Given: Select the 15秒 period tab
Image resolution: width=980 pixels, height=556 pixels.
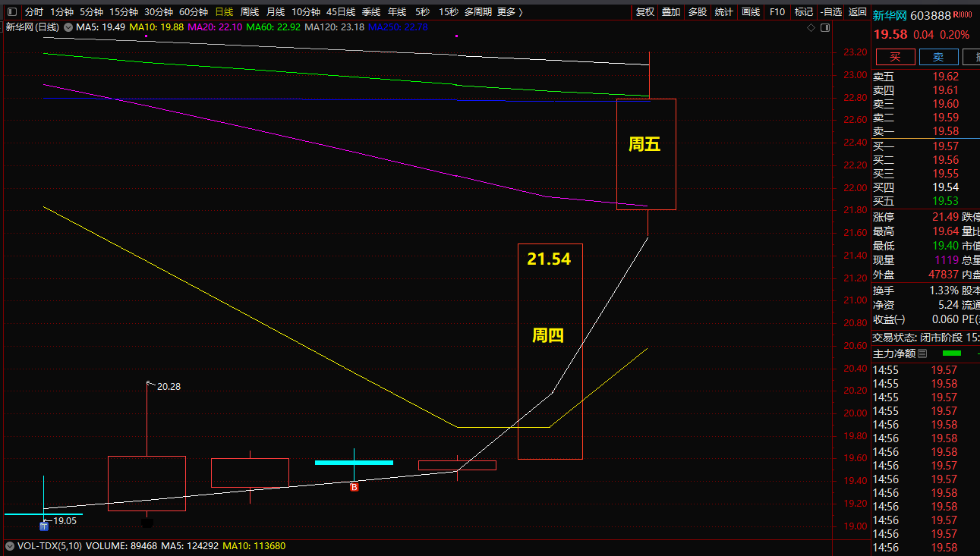Looking at the screenshot, I should [x=449, y=12].
